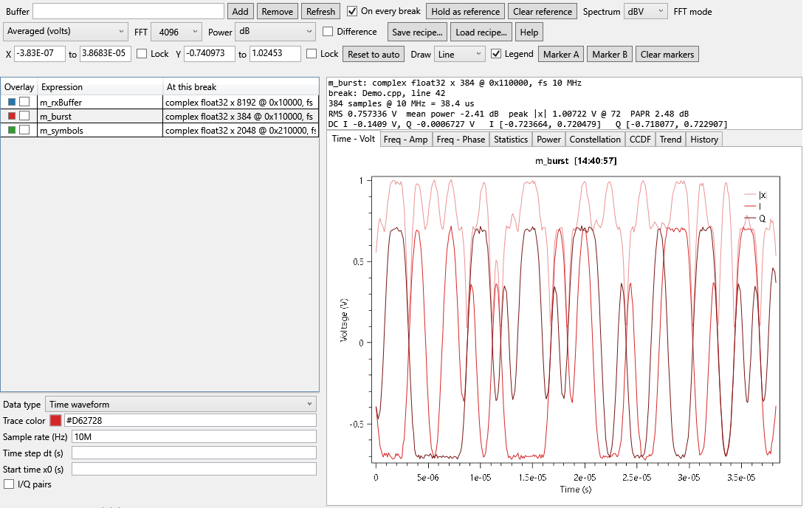
Task: Open the Constellation tab
Action: point(595,140)
